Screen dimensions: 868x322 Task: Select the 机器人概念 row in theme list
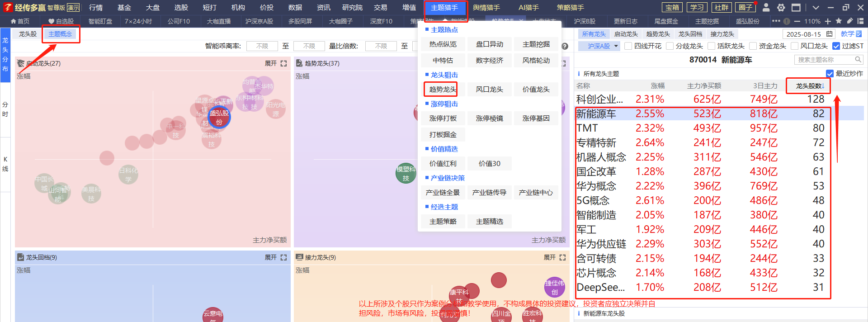click(719, 157)
